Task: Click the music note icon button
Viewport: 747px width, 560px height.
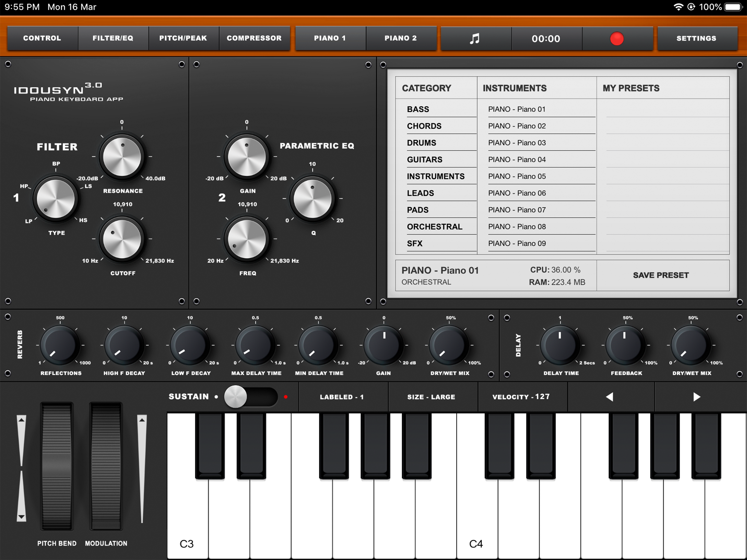Action: 475,39
